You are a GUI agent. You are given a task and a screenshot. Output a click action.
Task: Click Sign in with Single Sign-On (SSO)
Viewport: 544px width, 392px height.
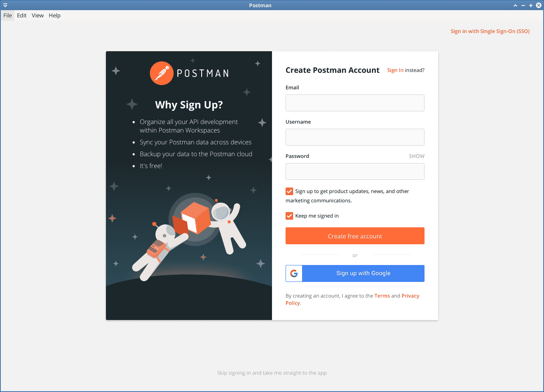[x=490, y=31]
